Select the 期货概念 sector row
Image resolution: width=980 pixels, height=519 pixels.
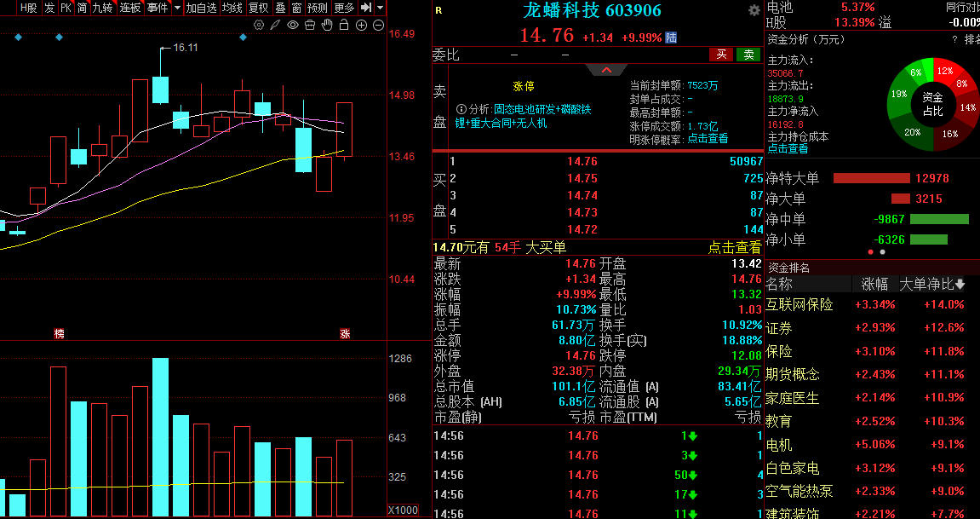tap(873, 375)
